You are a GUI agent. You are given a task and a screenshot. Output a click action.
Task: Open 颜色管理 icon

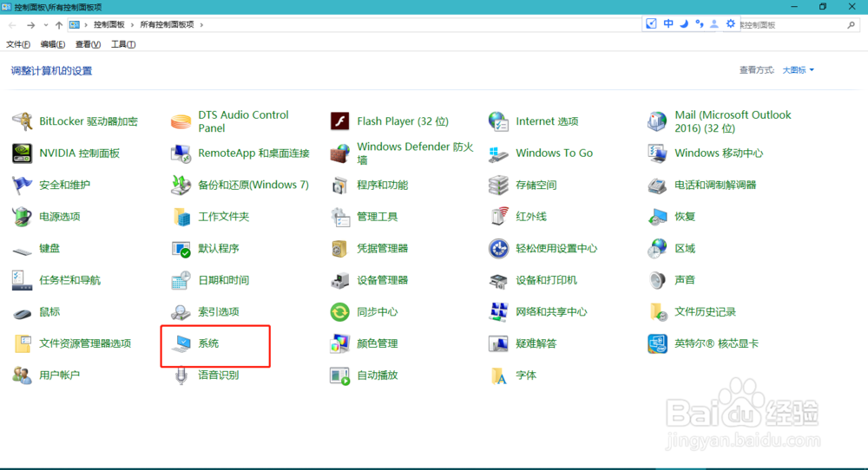[339, 343]
